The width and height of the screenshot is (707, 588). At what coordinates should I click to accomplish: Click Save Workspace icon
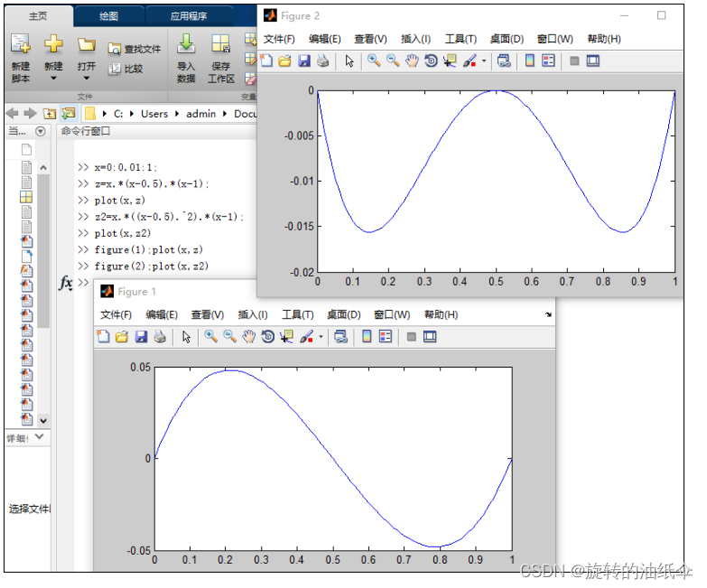pos(220,44)
